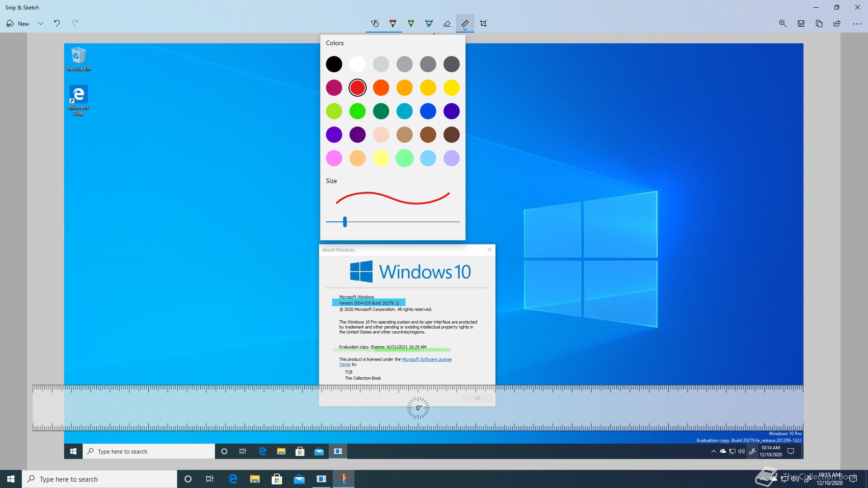Pick the bright yellow color swatch
This screenshot has height=488, width=868.
(x=452, y=88)
